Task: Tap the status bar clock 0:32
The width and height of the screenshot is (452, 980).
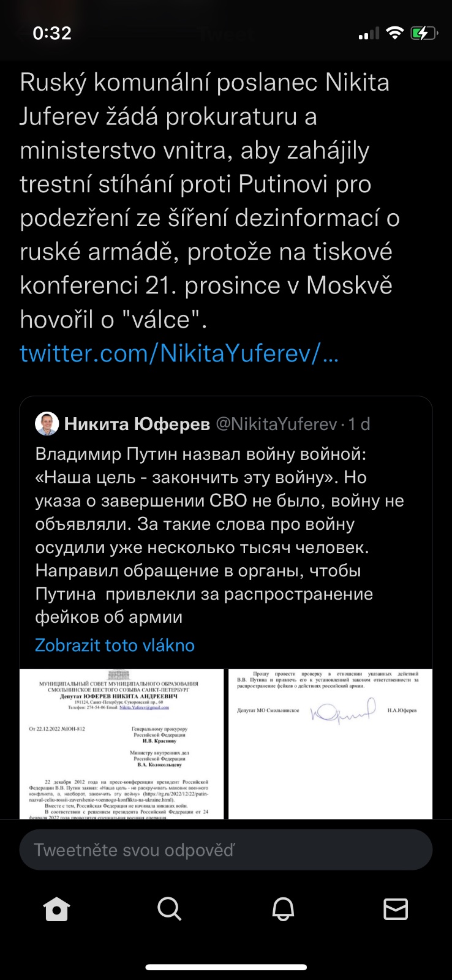Action: tap(52, 33)
